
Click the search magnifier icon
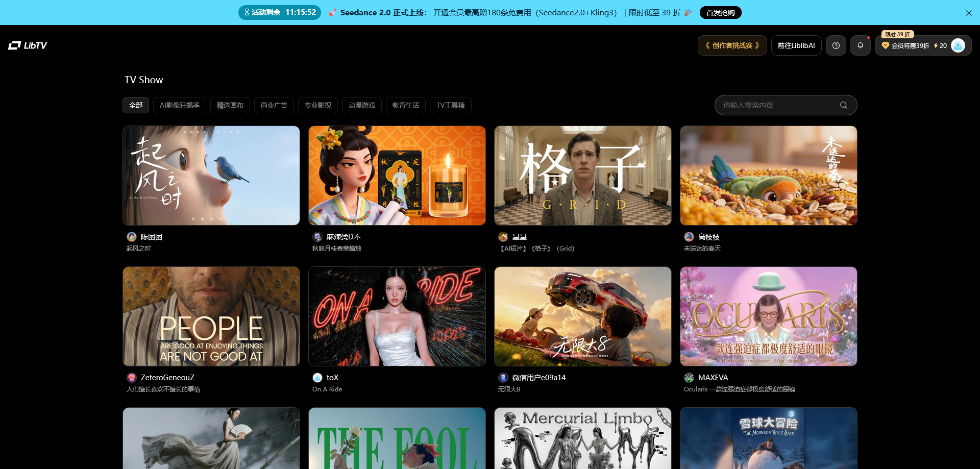coord(843,105)
